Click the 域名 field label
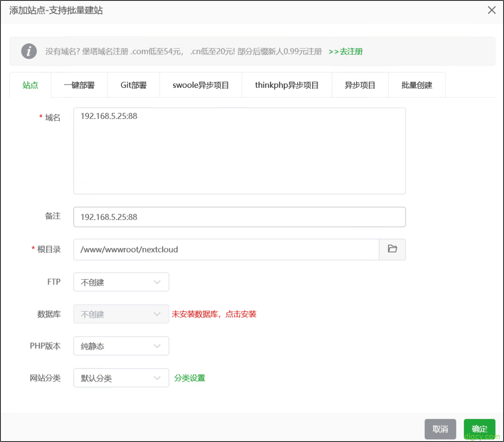Image resolution: width=504 pixels, height=442 pixels. click(53, 118)
